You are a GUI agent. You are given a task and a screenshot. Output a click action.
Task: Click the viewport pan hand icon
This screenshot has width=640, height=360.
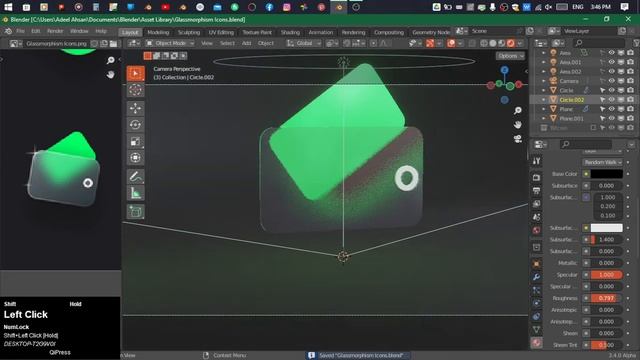click(518, 124)
